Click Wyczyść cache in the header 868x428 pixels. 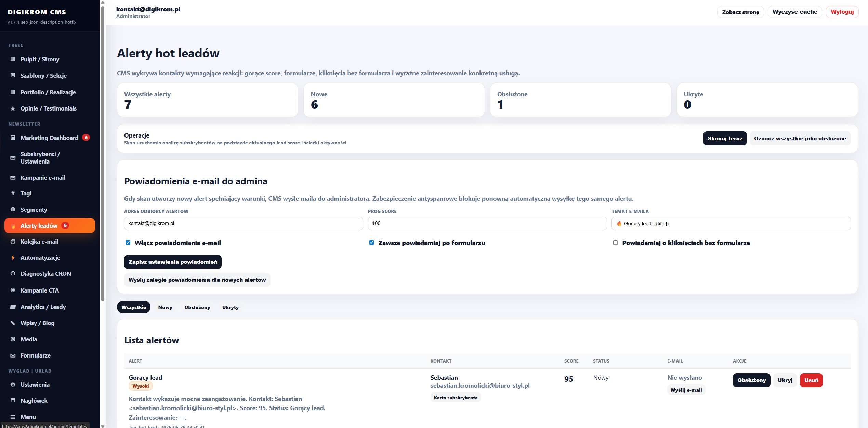coord(795,12)
